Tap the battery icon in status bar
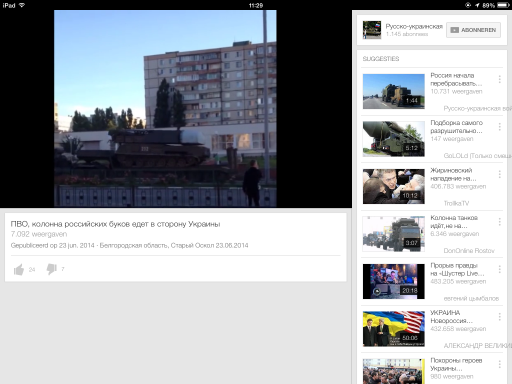The width and height of the screenshot is (512, 384). 503,5
